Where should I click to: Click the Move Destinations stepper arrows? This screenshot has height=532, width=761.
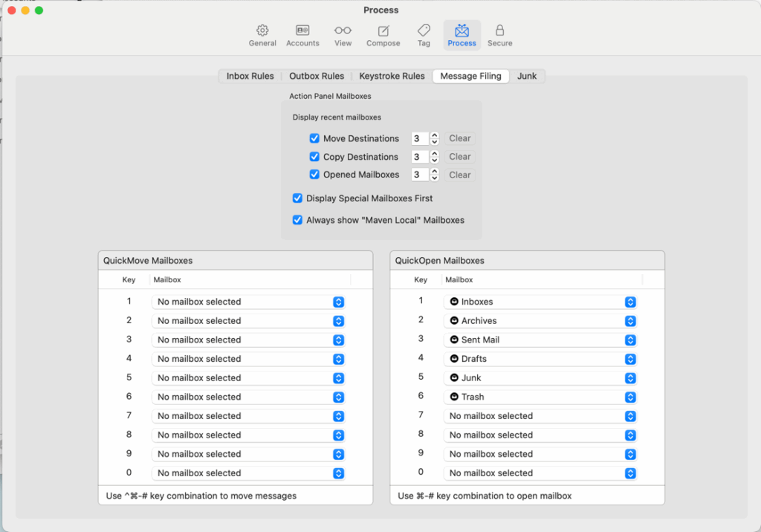[x=435, y=138]
